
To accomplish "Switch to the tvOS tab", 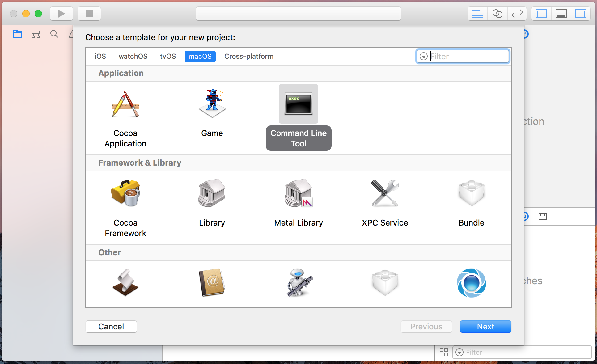I will coord(168,56).
